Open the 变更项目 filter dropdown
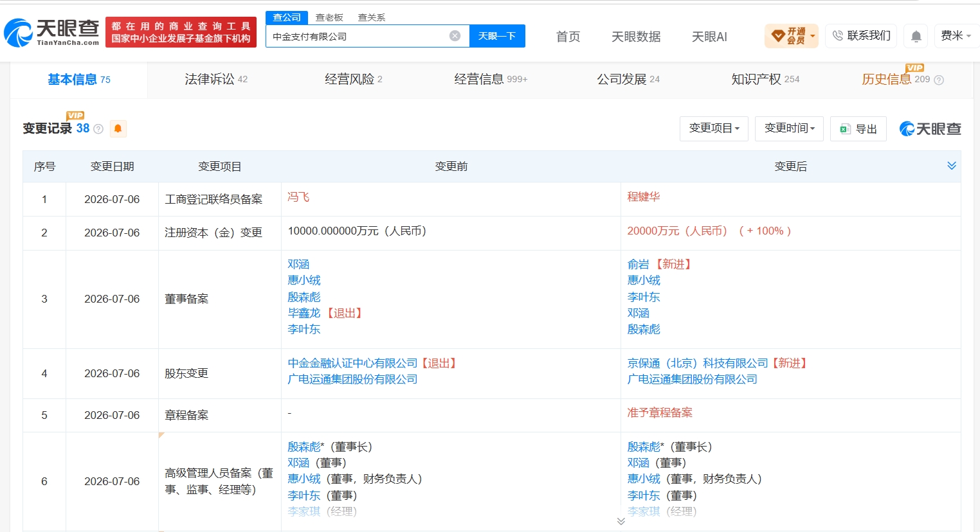Image resolution: width=980 pixels, height=532 pixels. 714,129
